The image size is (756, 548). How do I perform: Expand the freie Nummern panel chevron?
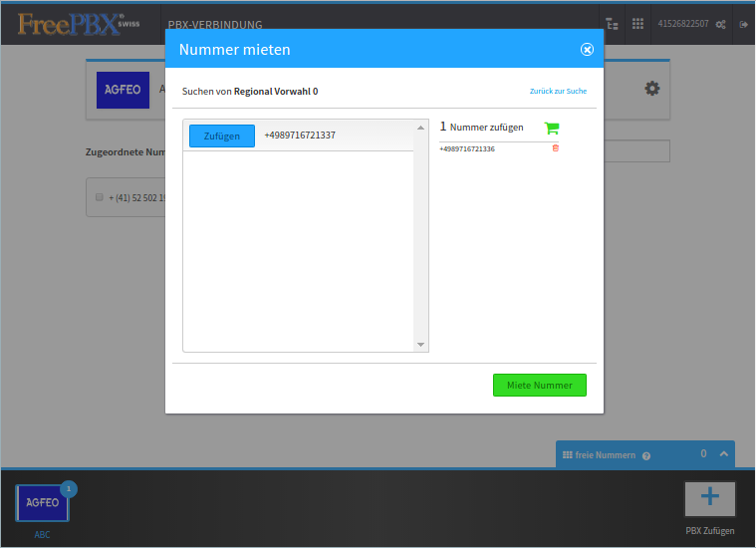pos(723,454)
